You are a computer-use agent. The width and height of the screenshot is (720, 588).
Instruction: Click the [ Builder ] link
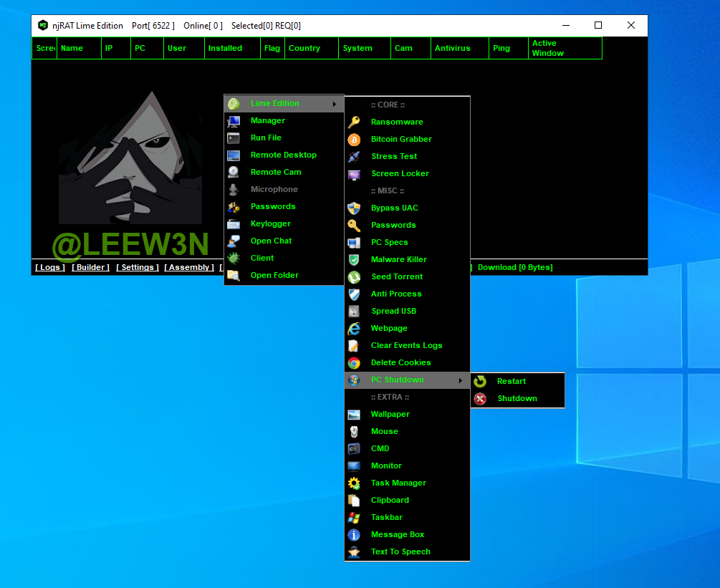90,267
